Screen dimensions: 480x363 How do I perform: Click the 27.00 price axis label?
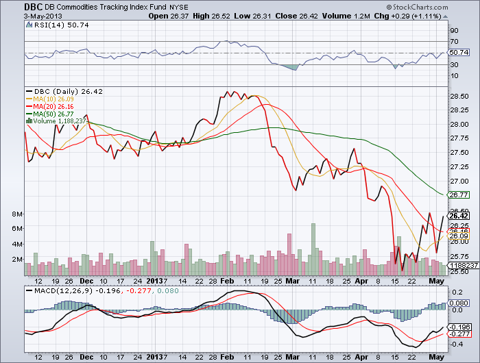459,182
